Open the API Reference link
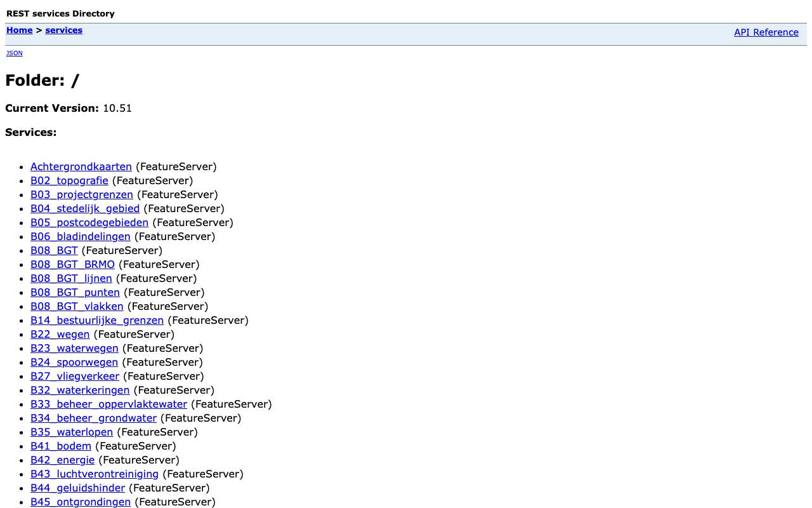 coord(766,32)
